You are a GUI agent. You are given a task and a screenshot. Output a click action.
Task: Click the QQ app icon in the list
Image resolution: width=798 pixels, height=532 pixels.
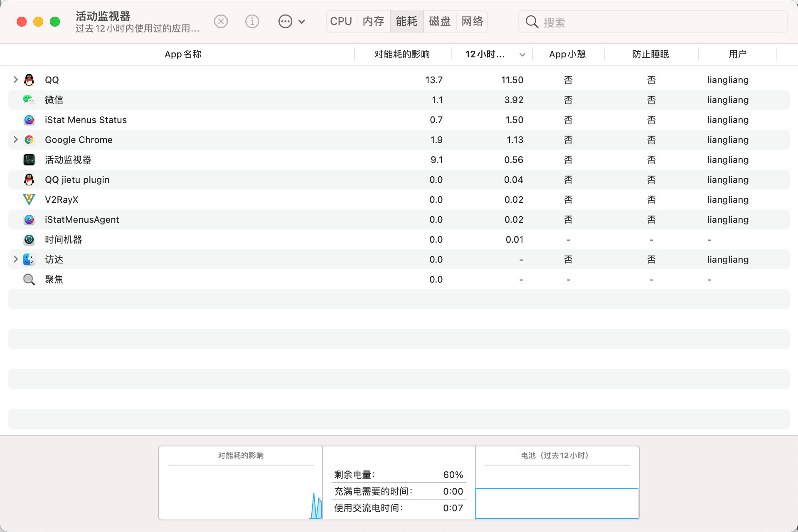point(29,80)
